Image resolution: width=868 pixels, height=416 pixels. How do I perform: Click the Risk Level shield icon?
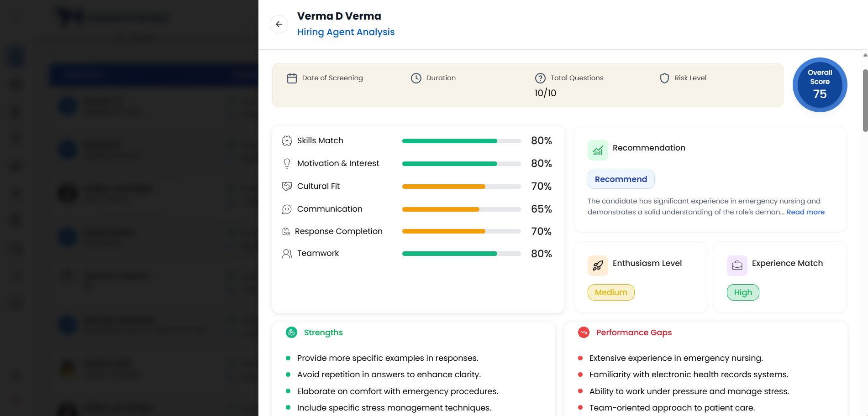click(x=664, y=78)
